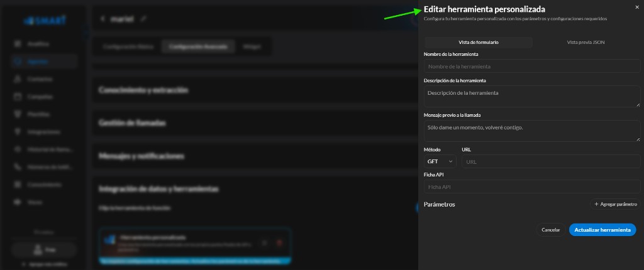Switch to the Widget tab

click(x=252, y=46)
